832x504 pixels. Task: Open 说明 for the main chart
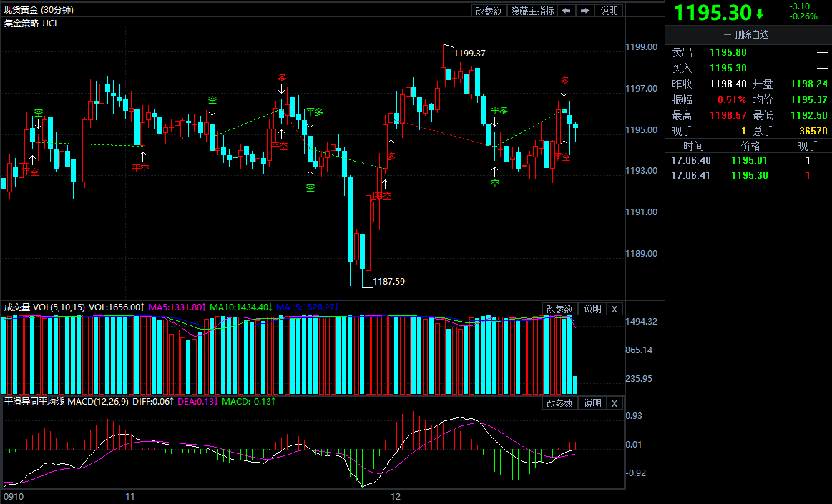(x=609, y=11)
